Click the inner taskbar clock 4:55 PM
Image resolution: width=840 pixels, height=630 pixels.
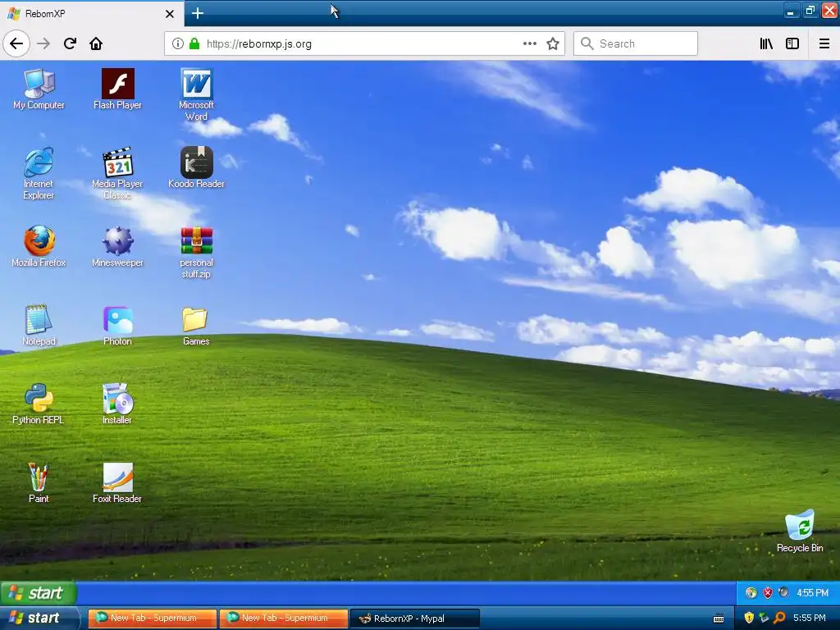tap(812, 592)
